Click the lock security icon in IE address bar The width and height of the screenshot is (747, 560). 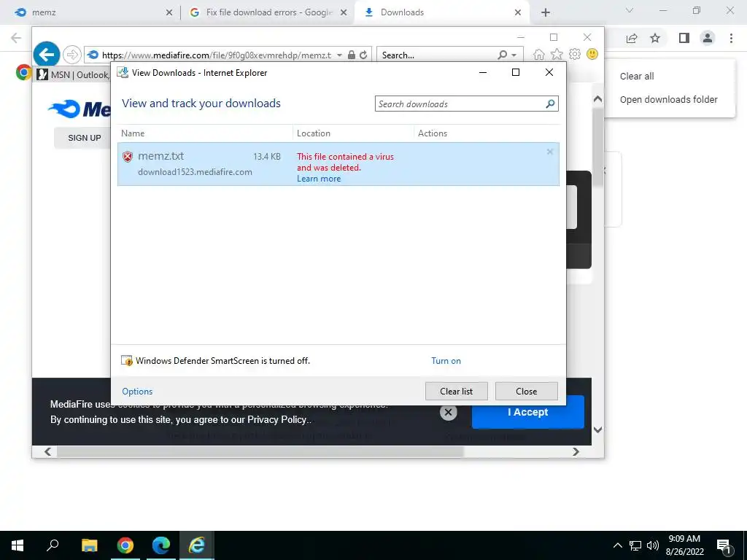click(351, 55)
